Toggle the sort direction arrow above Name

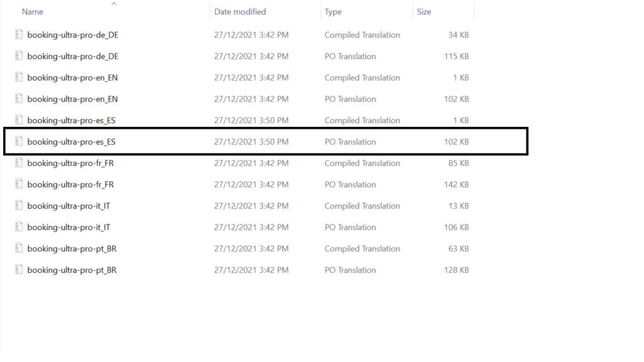coord(114,4)
